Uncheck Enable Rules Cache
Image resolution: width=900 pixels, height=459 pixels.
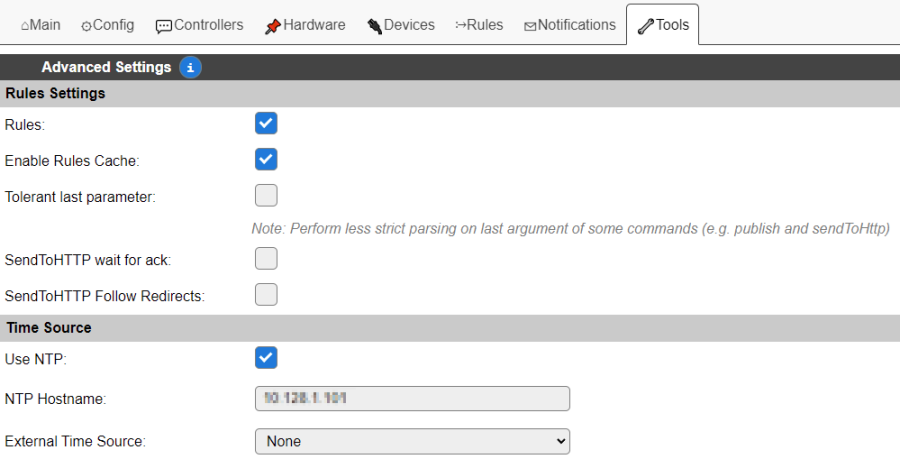(x=266, y=159)
